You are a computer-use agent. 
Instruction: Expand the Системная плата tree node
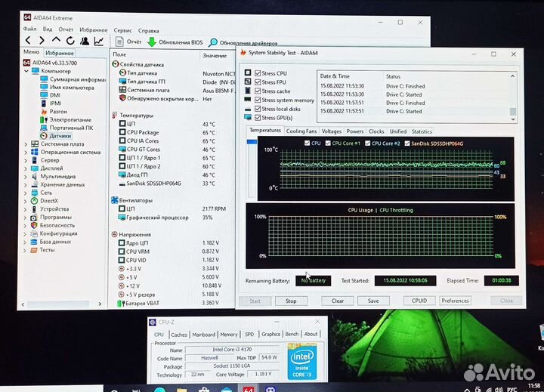[x=26, y=144]
